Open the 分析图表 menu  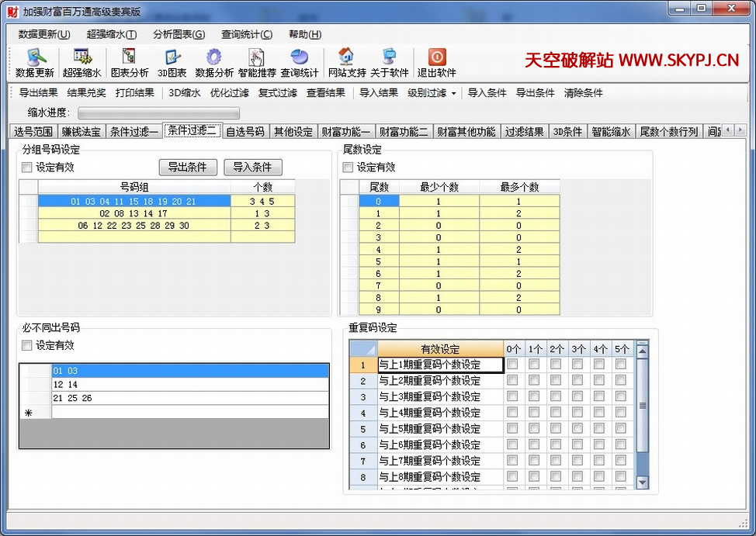[x=179, y=34]
